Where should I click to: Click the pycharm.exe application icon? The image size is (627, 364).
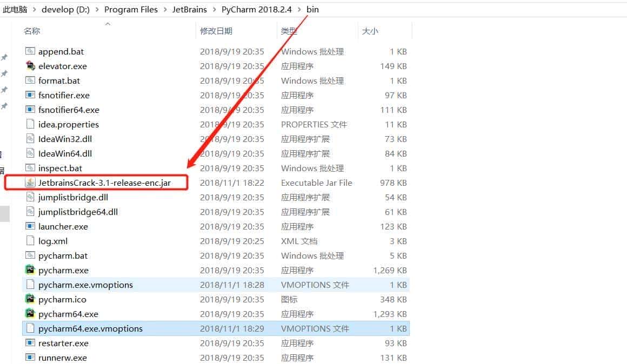click(30, 270)
